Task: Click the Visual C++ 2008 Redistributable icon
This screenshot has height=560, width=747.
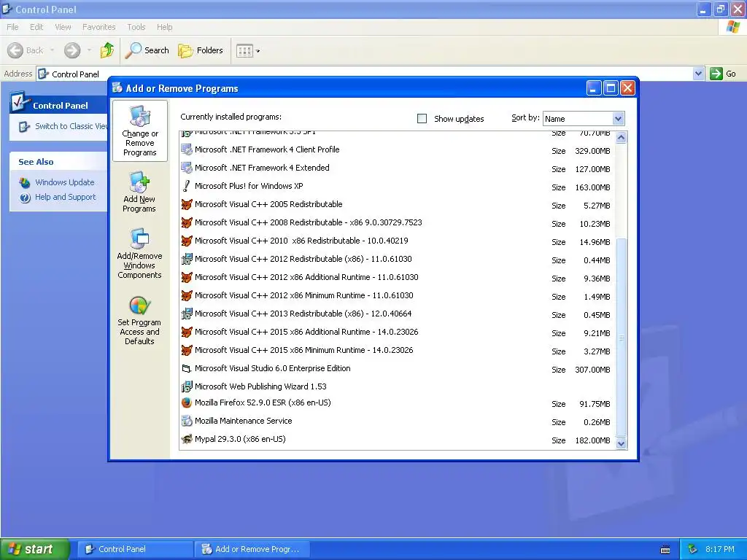Action: (187, 223)
